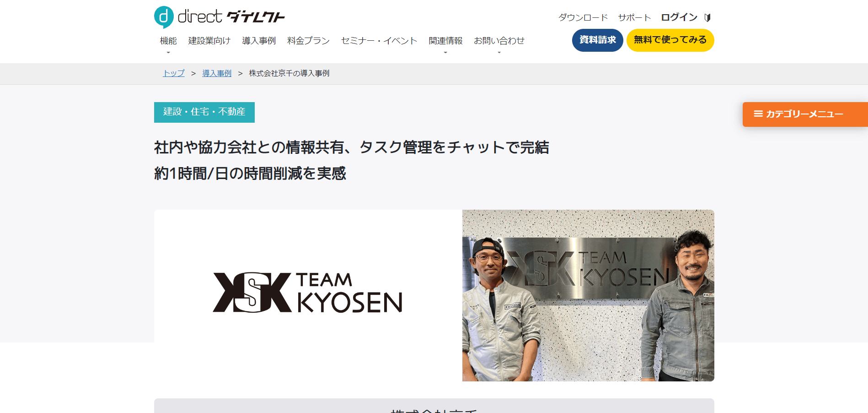Select the 建設・住宅・不動産 category tag
The width and height of the screenshot is (868, 413).
click(204, 112)
